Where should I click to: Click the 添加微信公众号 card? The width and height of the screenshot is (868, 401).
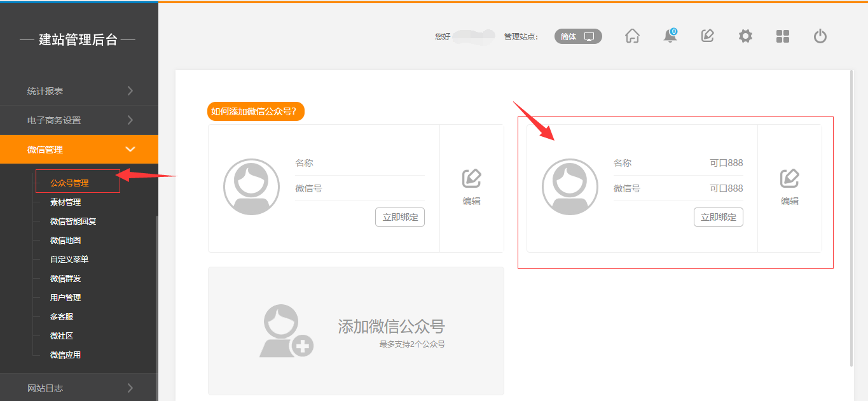point(355,331)
